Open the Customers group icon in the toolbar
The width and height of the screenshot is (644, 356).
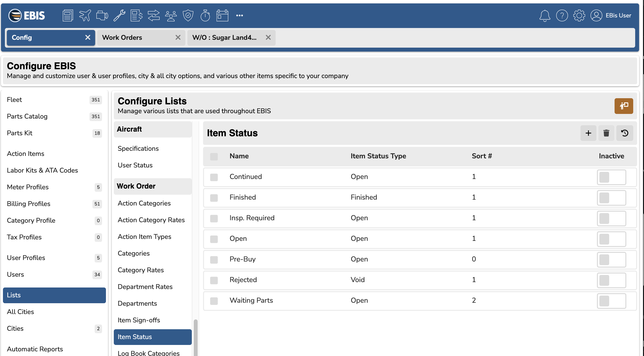[170, 15]
